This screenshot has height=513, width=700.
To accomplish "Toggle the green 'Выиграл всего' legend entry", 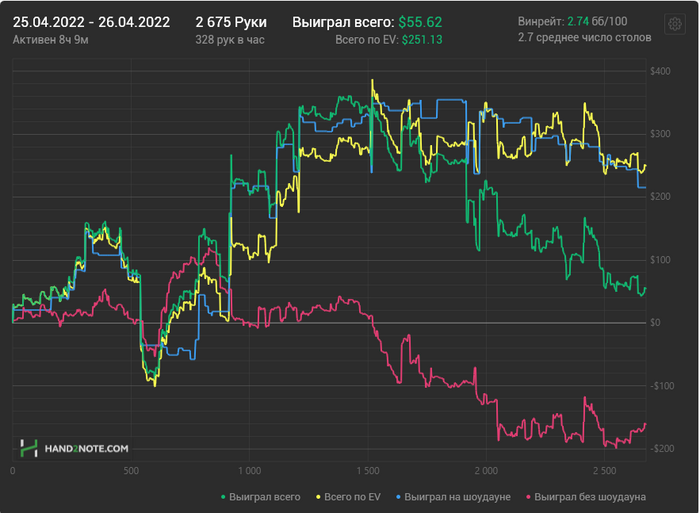I will [261, 497].
